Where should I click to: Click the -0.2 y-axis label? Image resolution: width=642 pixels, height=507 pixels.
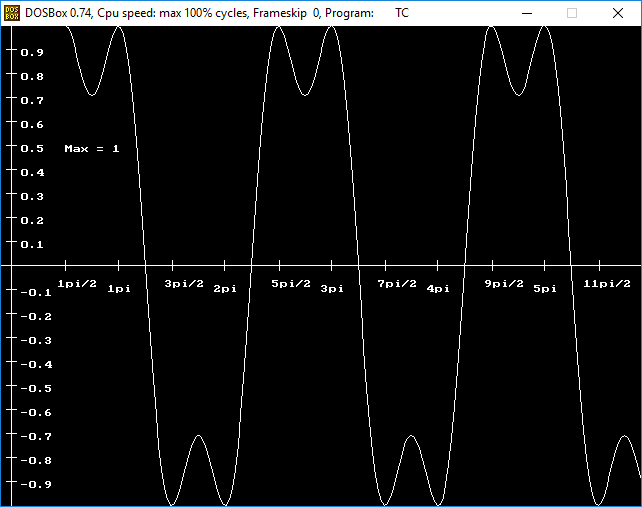coord(36,316)
